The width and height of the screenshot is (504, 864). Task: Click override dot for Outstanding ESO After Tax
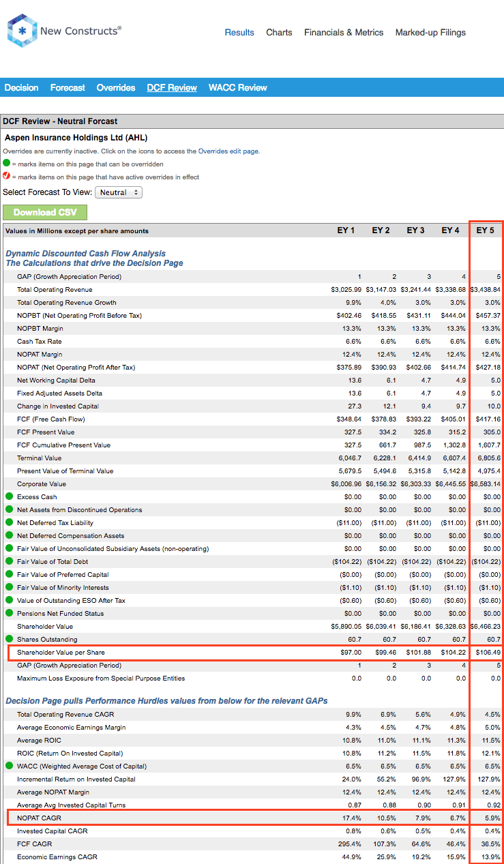[x=9, y=600]
